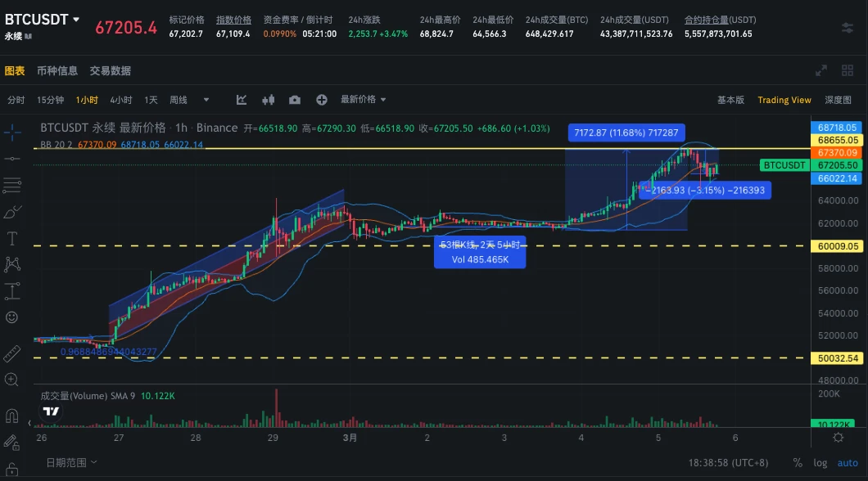Screen dimensions: 868x481
Task: Open the 日期范围 date range dropdown
Action: 70,462
